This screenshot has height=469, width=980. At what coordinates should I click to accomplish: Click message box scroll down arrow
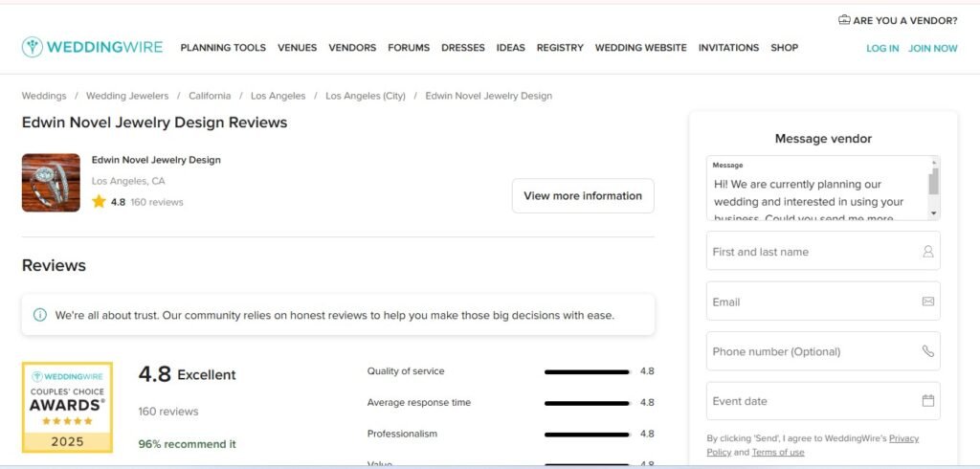point(934,213)
